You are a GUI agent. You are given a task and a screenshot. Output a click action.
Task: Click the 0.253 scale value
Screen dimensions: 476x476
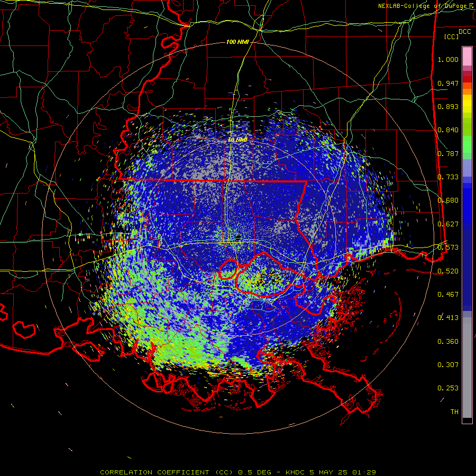(x=448, y=388)
